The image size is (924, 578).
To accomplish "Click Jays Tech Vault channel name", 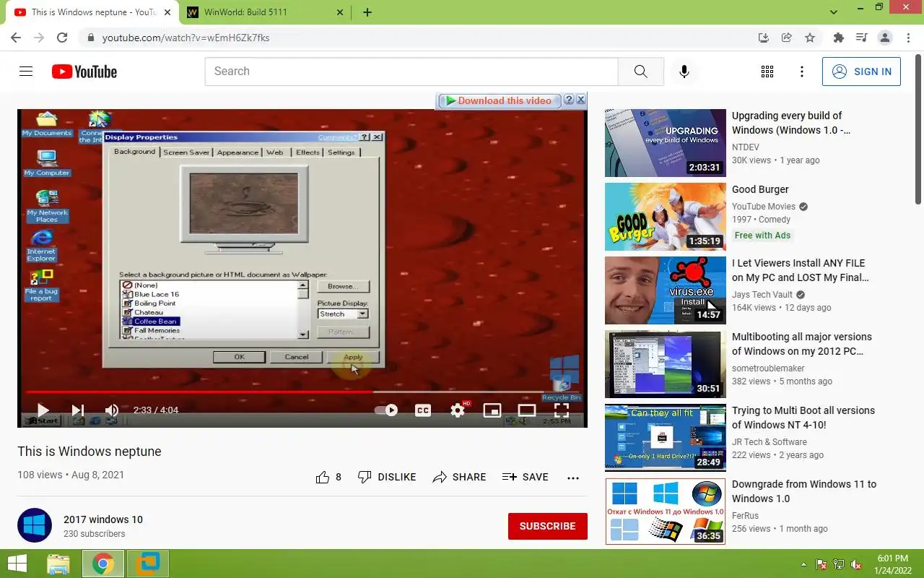I will (x=762, y=295).
